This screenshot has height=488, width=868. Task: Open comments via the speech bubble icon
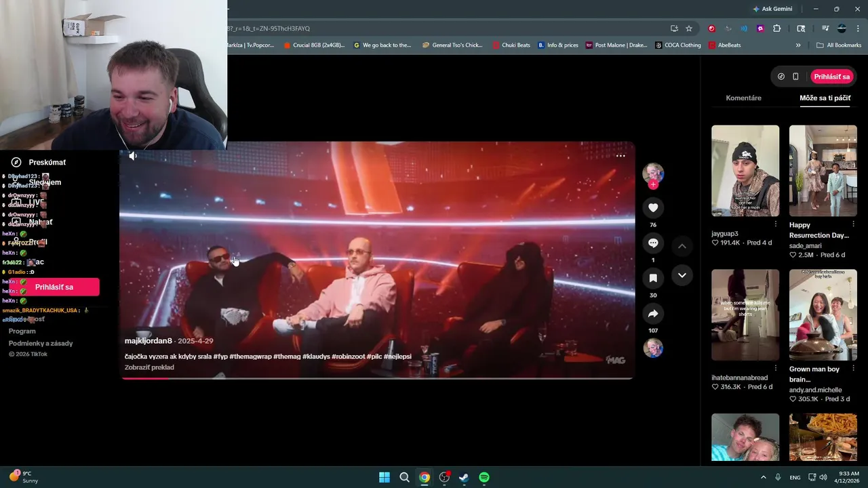coord(653,243)
